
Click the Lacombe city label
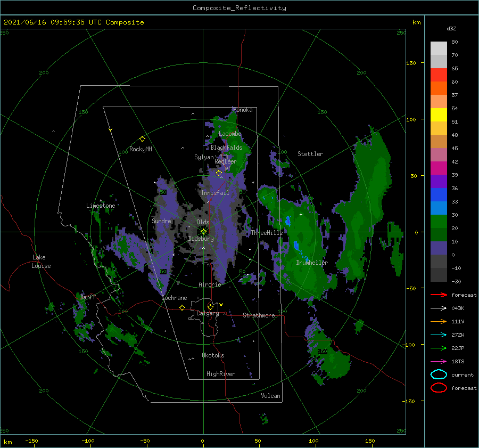pos(230,134)
